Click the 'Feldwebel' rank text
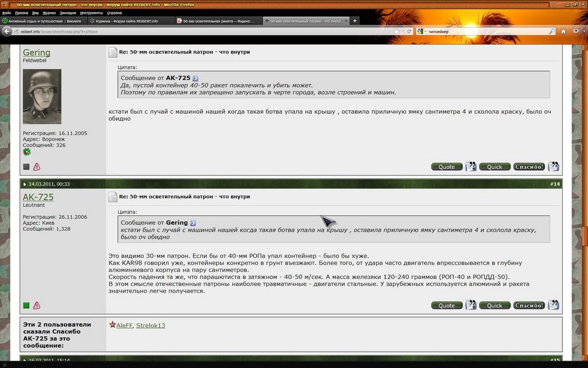 pyautogui.click(x=34, y=60)
